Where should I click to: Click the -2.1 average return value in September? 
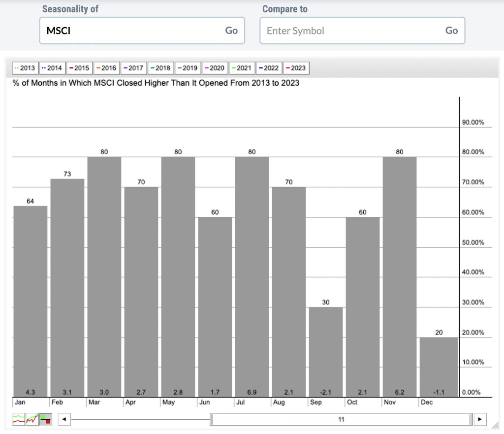[x=326, y=392]
